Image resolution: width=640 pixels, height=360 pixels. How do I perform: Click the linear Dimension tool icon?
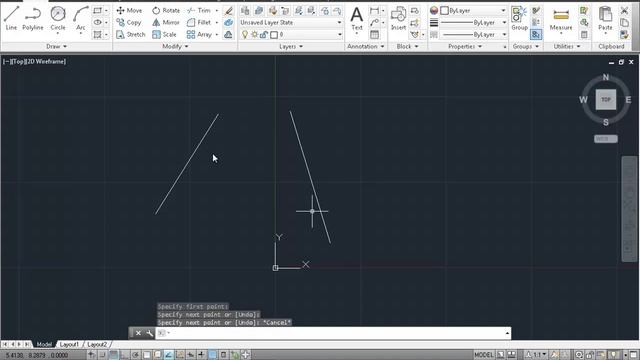click(x=374, y=11)
